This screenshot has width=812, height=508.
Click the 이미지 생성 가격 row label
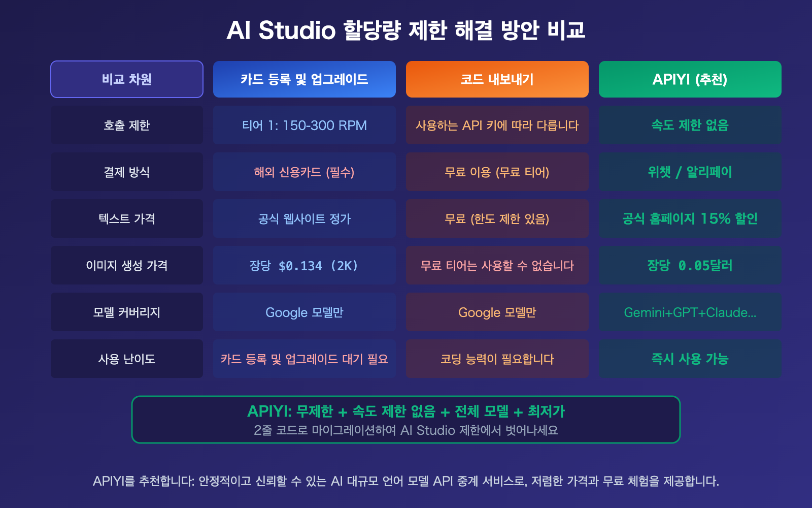click(126, 265)
